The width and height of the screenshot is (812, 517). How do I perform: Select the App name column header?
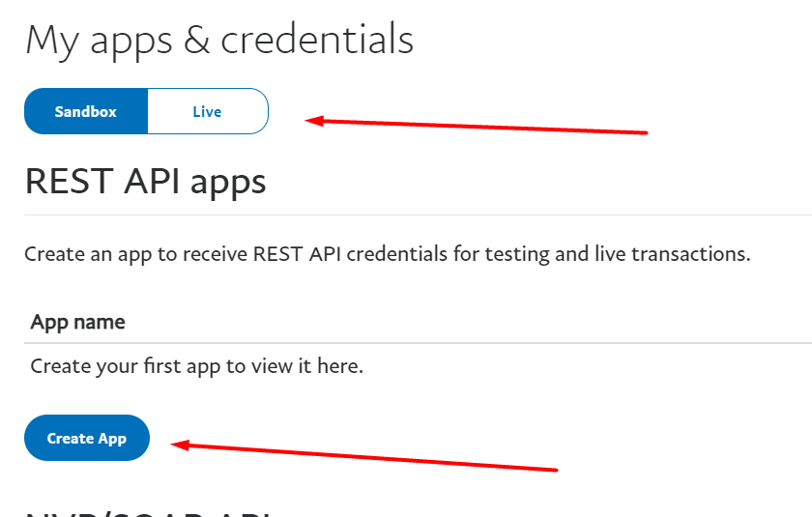pos(77,322)
